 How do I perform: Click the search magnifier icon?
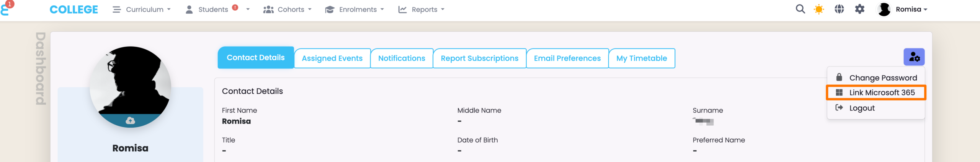coord(800,9)
